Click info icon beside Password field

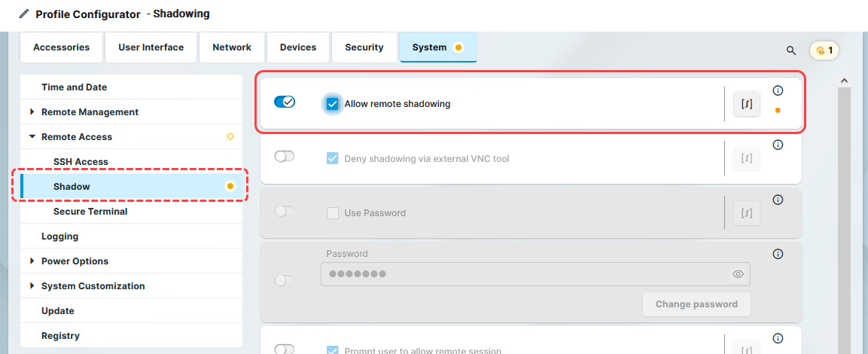click(x=778, y=254)
